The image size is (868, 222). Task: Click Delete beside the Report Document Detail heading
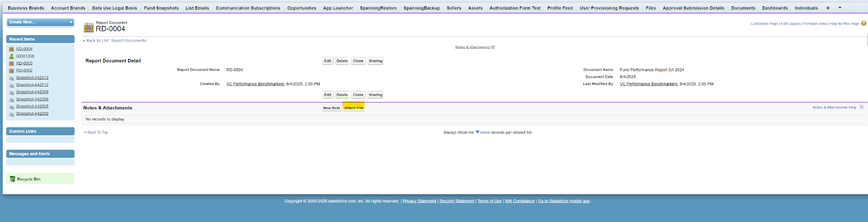(x=342, y=61)
